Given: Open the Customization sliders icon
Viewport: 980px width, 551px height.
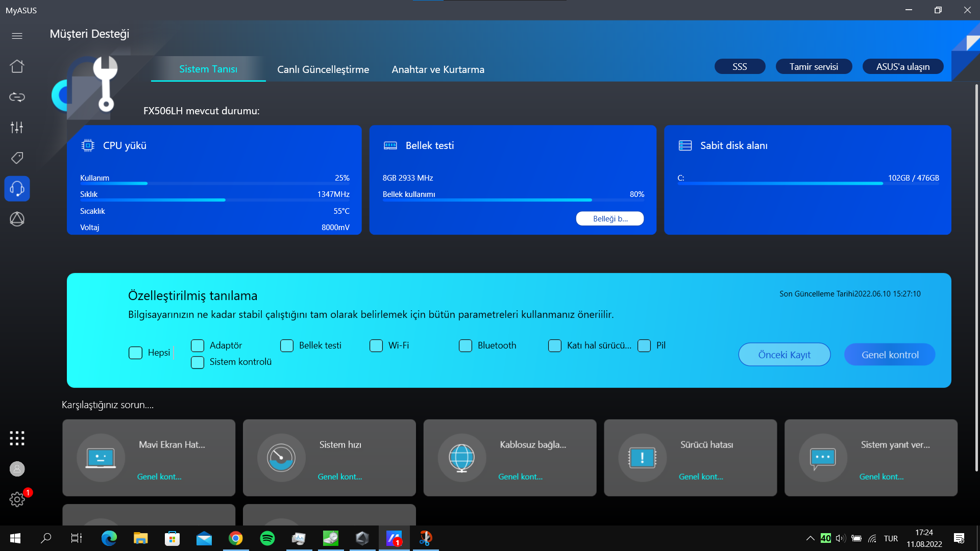Looking at the screenshot, I should click(17, 128).
